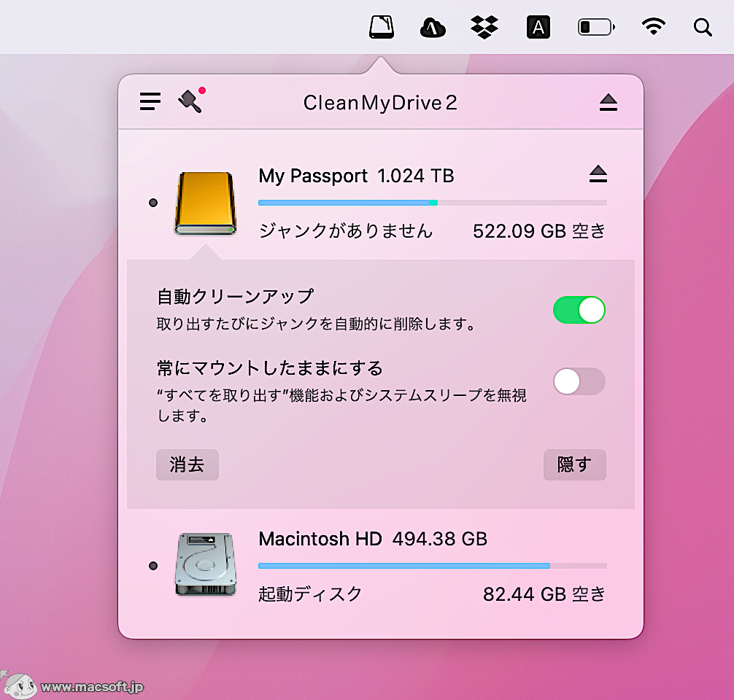Click the eject-all icon in the title bar
Viewport: 734px width, 700px height.
[x=609, y=102]
